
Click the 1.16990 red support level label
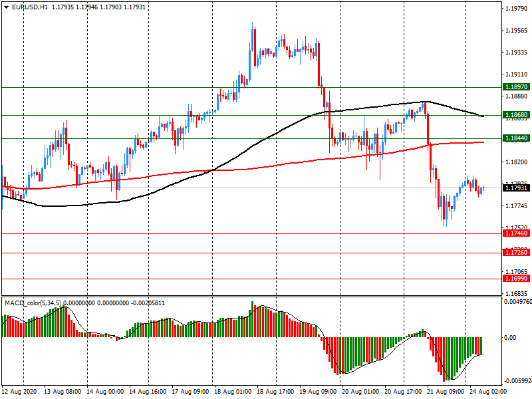[x=516, y=279]
